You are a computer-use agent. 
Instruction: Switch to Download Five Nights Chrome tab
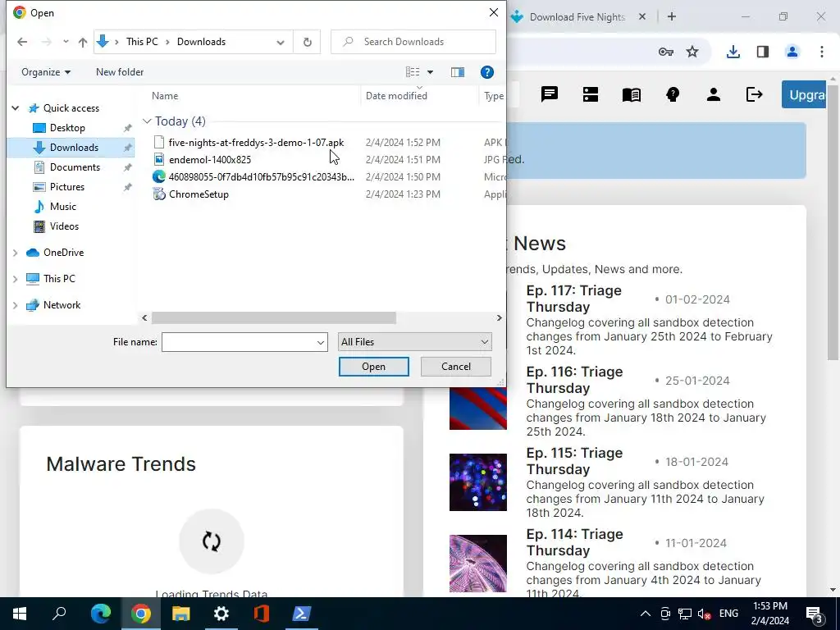click(577, 17)
